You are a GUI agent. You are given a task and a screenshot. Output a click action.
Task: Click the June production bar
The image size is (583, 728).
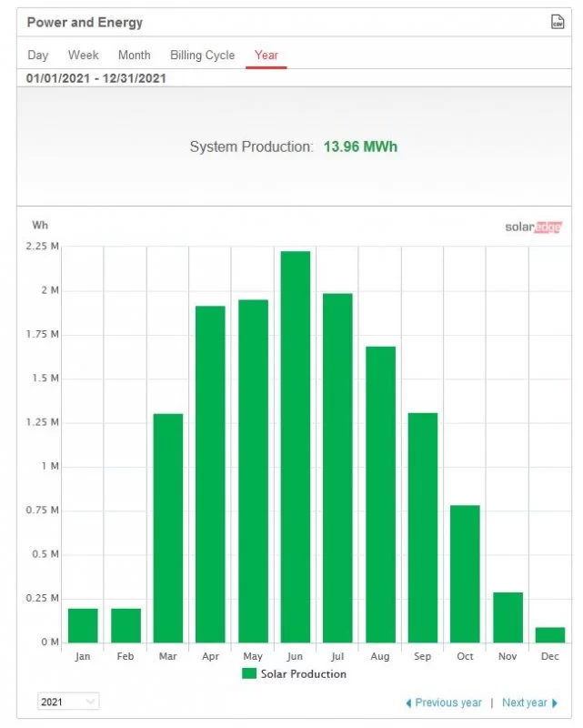click(295, 446)
